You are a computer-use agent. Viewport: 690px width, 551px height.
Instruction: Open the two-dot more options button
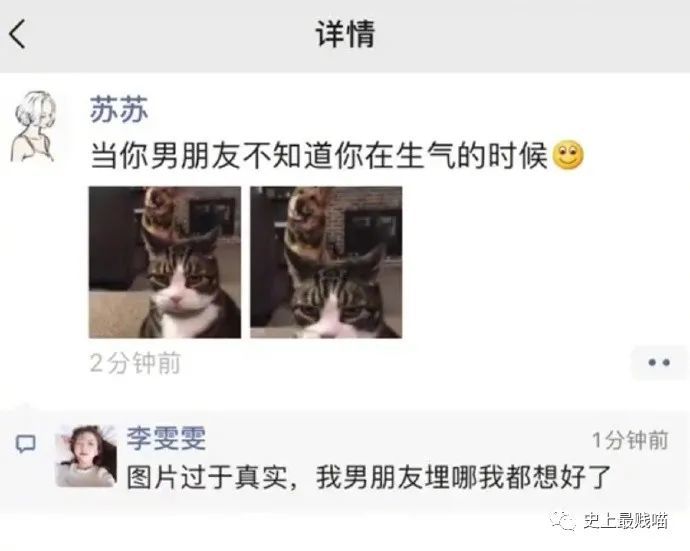click(659, 363)
